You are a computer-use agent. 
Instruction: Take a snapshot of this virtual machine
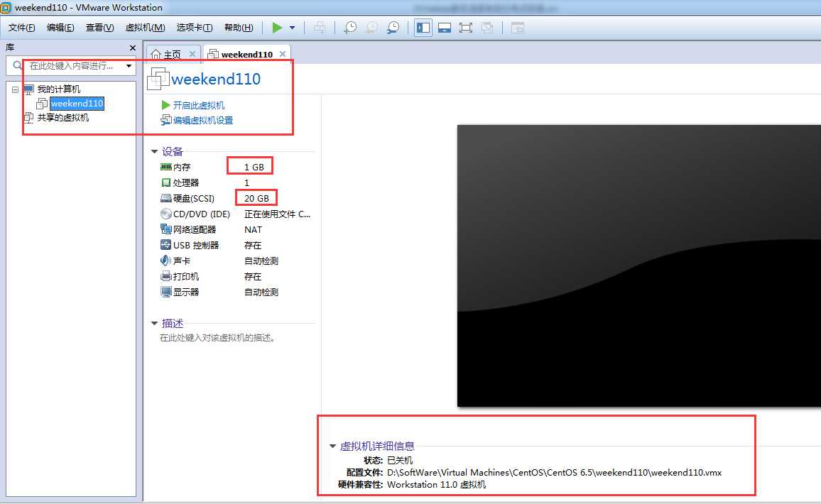(349, 28)
